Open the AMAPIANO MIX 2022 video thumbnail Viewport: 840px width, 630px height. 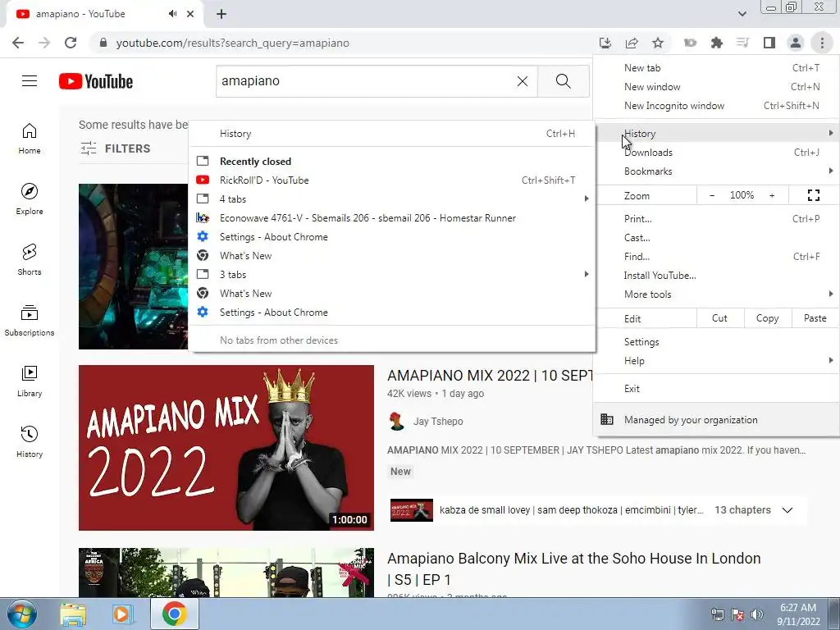point(226,448)
